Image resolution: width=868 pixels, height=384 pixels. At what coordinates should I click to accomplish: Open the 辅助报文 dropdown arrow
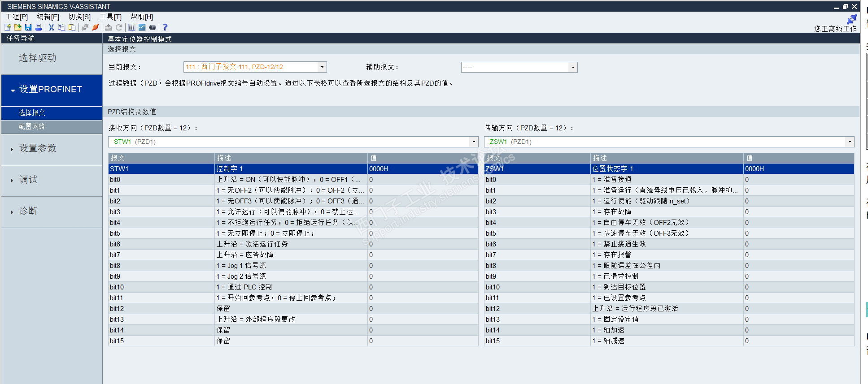tap(572, 67)
